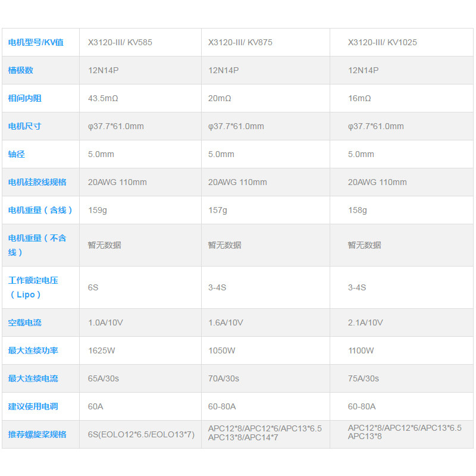Image resolution: width=476 pixels, height=476 pixels.
Task: Click the 70A/30s current value
Action: 224,378
